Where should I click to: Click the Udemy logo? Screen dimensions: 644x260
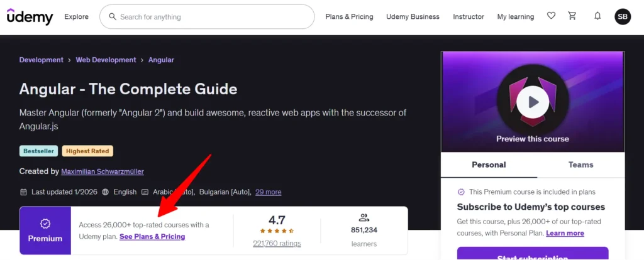30,17
